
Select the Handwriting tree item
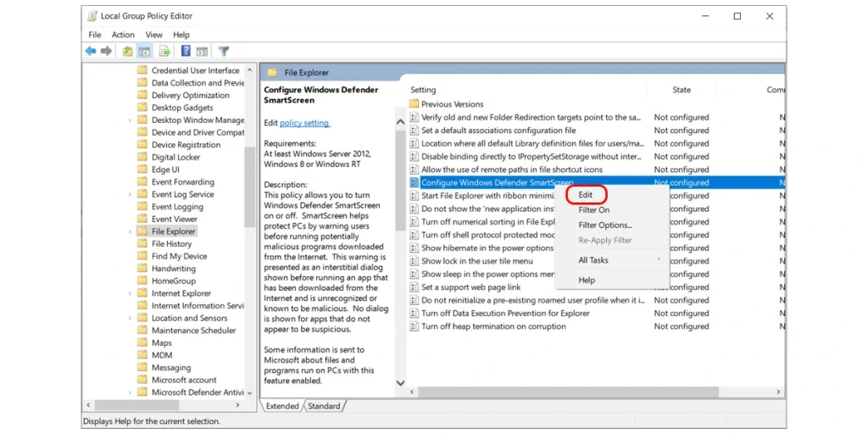pyautogui.click(x=174, y=269)
